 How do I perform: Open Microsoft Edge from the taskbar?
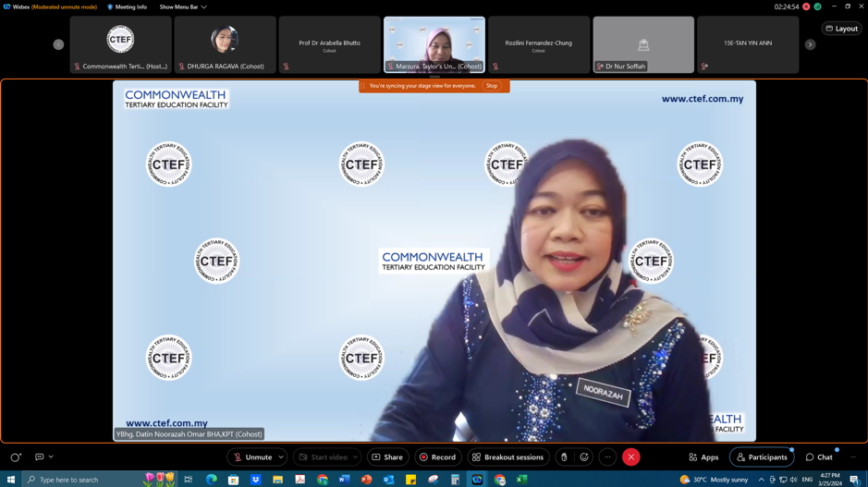coord(212,480)
